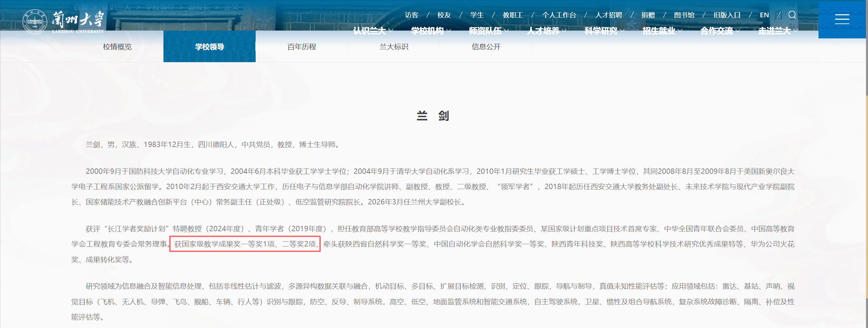This screenshot has width=868, height=328.
Task: Select the 学校领导 tab
Action: (x=210, y=47)
